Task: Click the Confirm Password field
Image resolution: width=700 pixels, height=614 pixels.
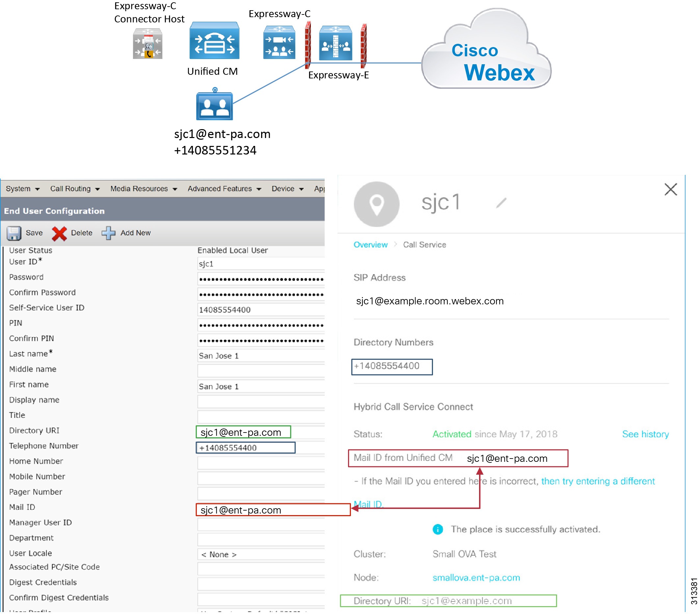Action: tap(261, 295)
